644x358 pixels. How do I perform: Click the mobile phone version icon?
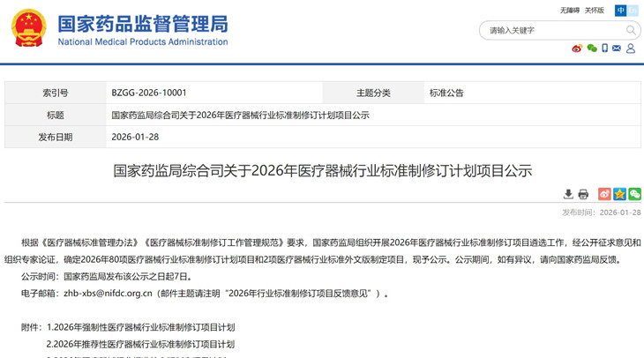click(x=604, y=48)
